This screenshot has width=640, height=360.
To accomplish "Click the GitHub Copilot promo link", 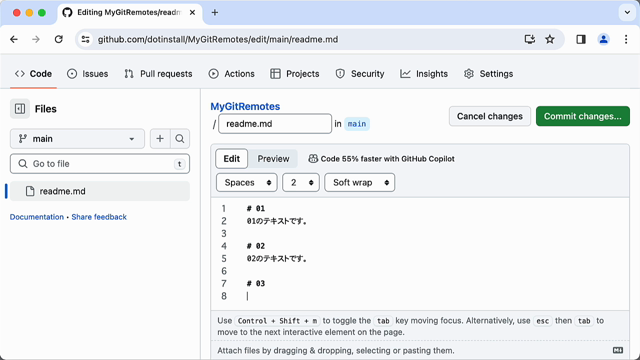I will (382, 159).
